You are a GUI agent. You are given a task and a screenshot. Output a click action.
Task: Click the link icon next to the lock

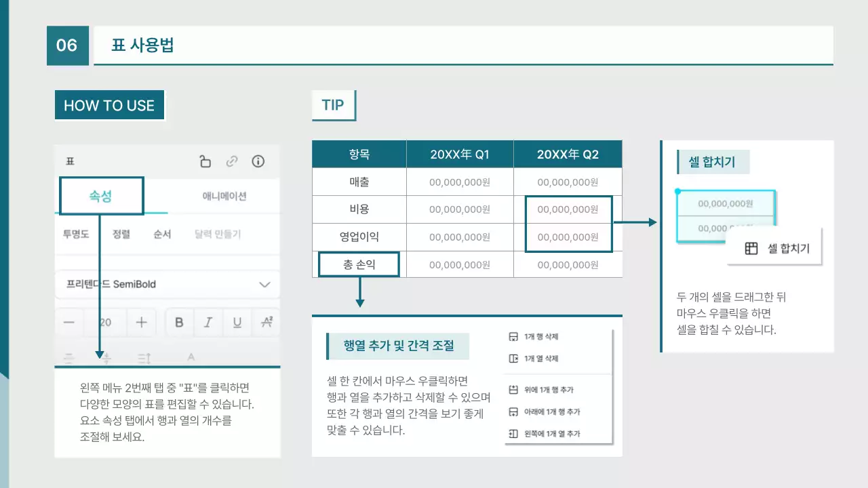coord(232,161)
